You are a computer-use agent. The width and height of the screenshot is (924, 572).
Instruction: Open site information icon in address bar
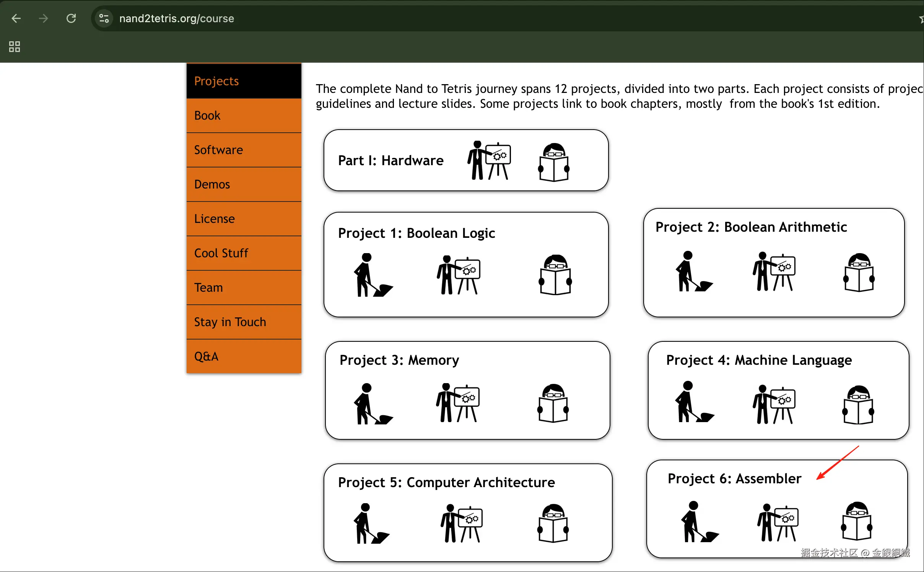[x=104, y=18]
